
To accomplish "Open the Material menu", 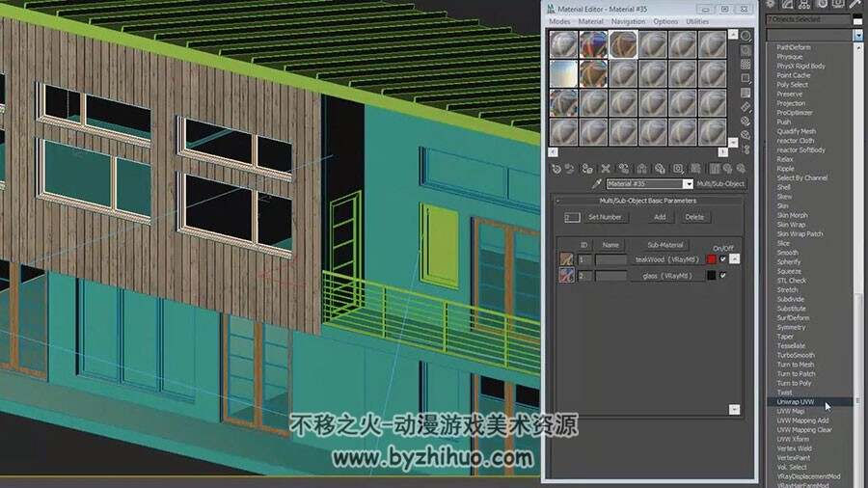I will [590, 21].
